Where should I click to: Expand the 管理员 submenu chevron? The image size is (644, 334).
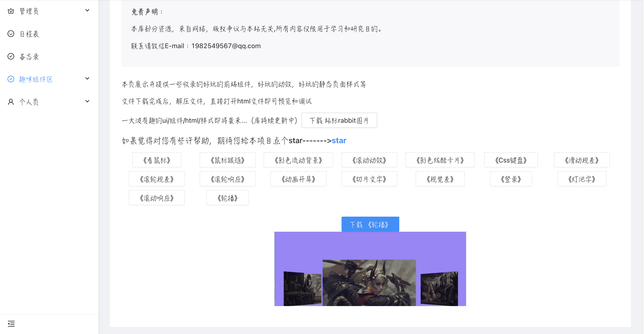pos(87,11)
